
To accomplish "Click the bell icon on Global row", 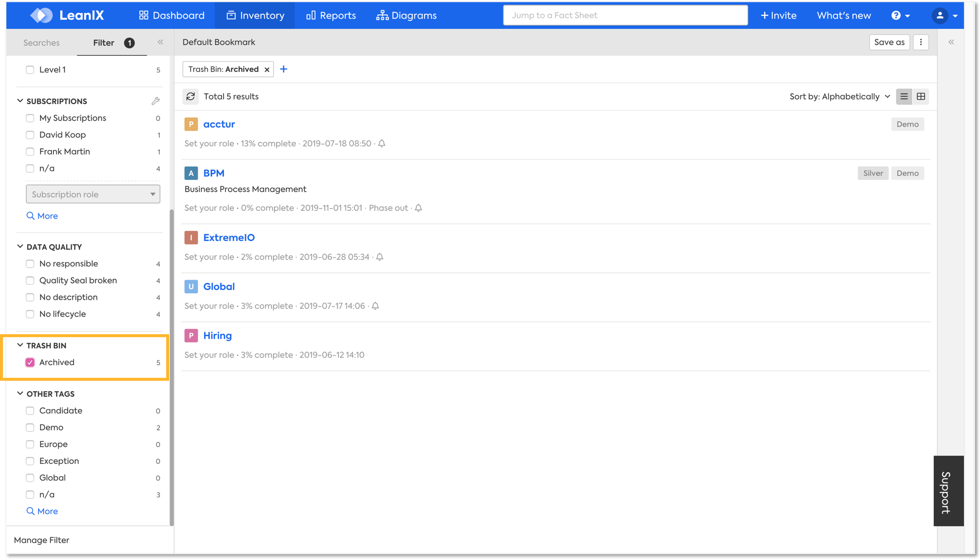I will pyautogui.click(x=375, y=306).
